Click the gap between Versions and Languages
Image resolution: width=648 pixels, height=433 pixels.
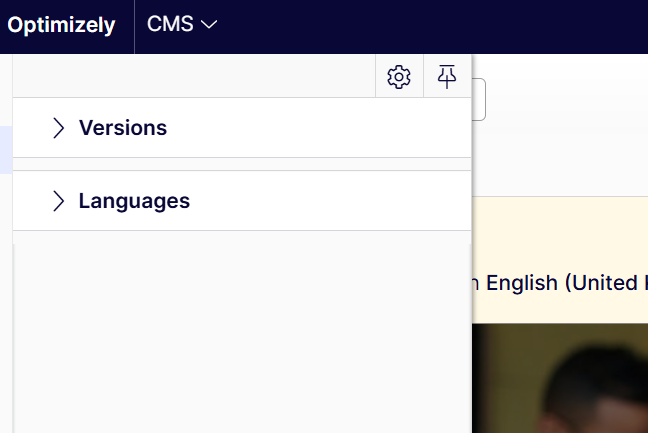[x=240, y=164]
